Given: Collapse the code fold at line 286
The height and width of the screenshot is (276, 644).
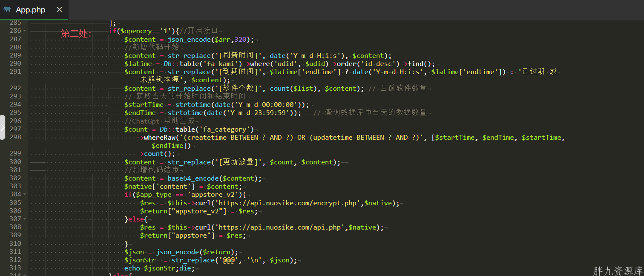Looking at the screenshot, I should [25, 31].
